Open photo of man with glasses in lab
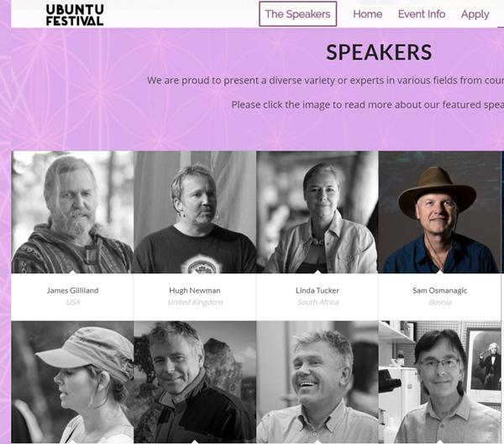This screenshot has height=444, width=504. 439,382
